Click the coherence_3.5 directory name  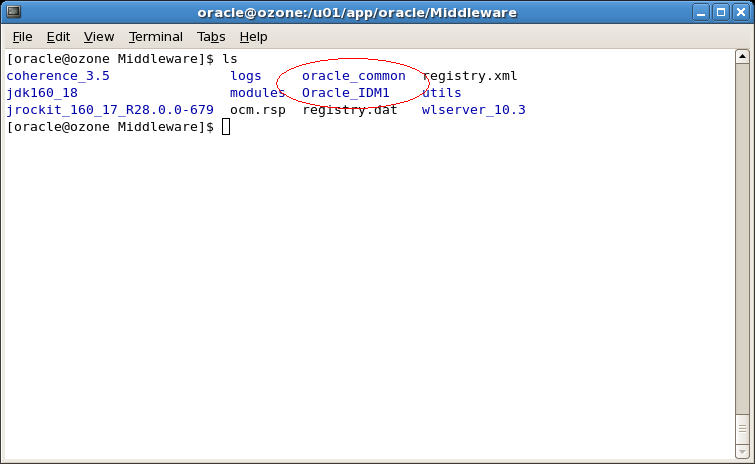click(58, 76)
